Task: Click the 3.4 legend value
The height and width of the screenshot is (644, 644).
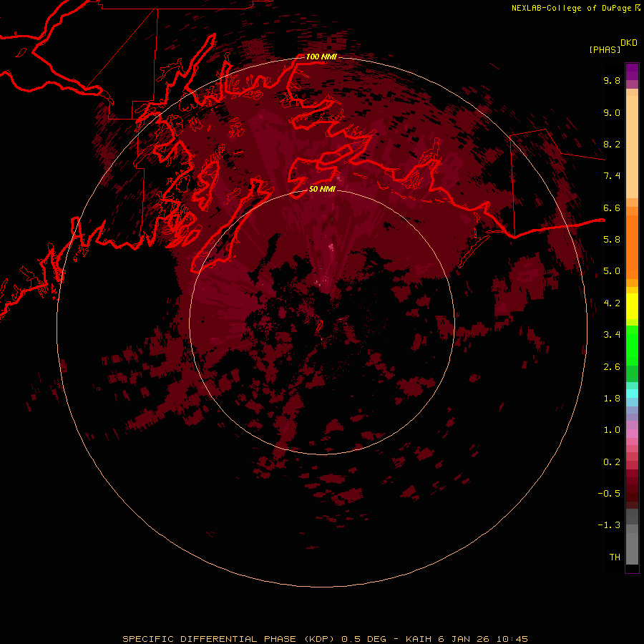Action: (612, 335)
